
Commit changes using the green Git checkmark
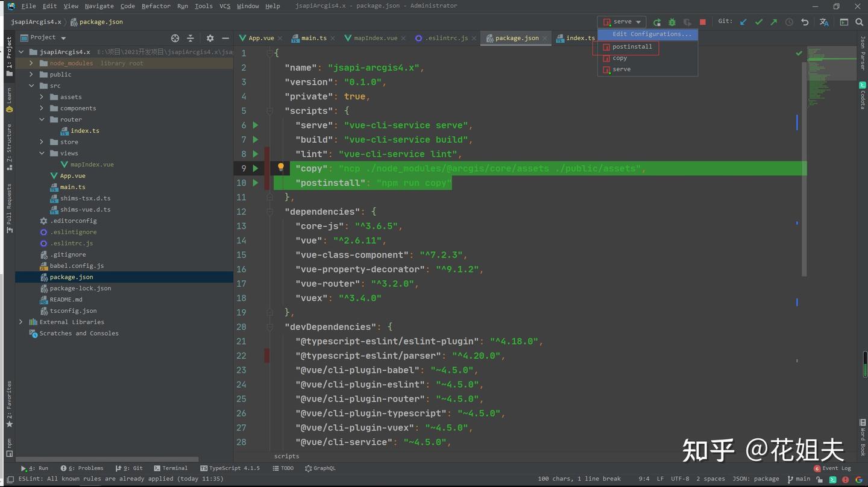759,22
